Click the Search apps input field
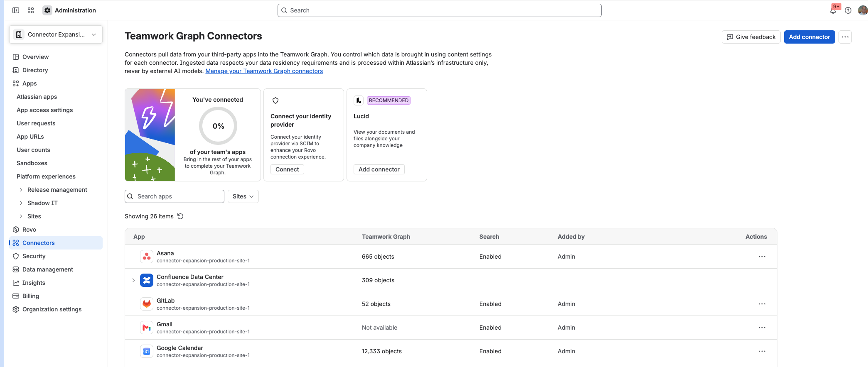868x367 pixels. pos(175,196)
